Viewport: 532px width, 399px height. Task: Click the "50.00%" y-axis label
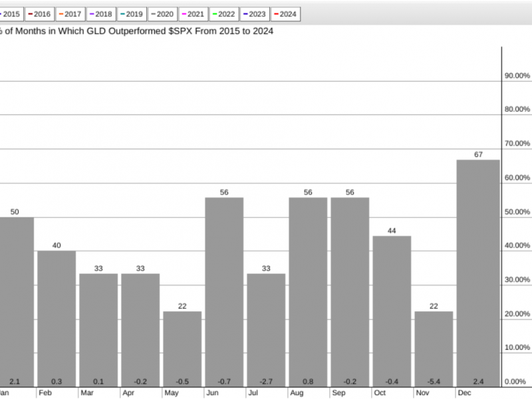coord(517,211)
